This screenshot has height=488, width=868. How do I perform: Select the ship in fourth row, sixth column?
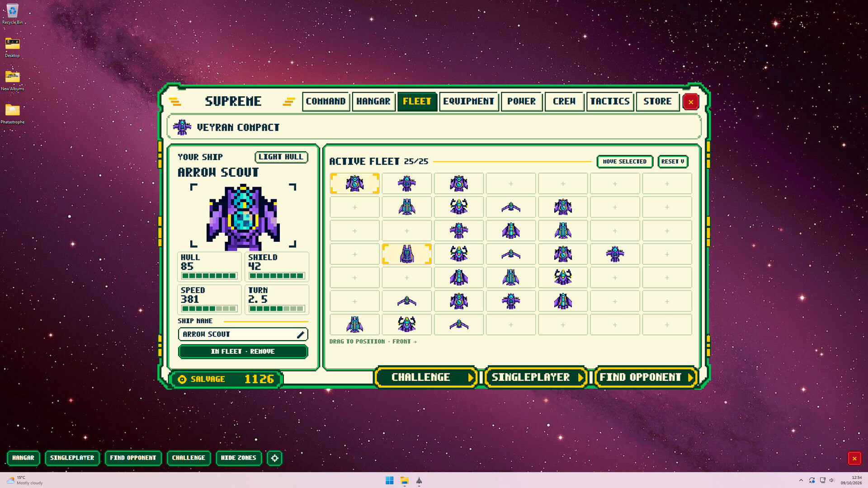(x=615, y=254)
